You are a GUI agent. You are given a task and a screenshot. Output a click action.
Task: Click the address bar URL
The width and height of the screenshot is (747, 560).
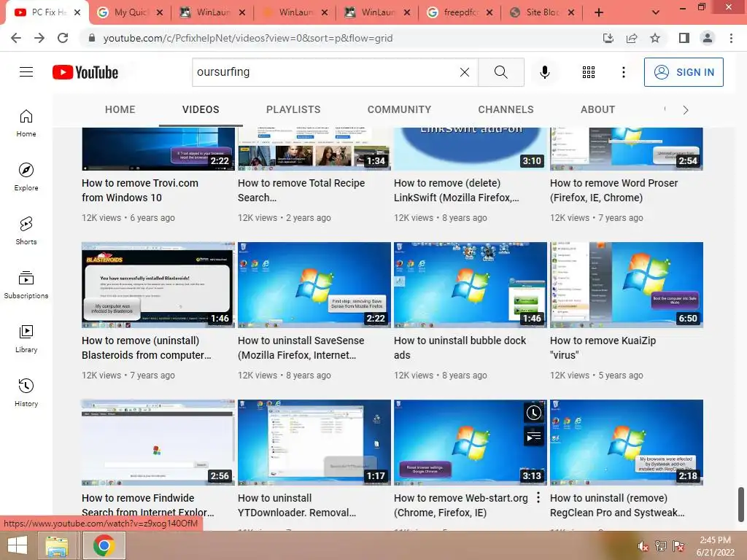pos(248,38)
